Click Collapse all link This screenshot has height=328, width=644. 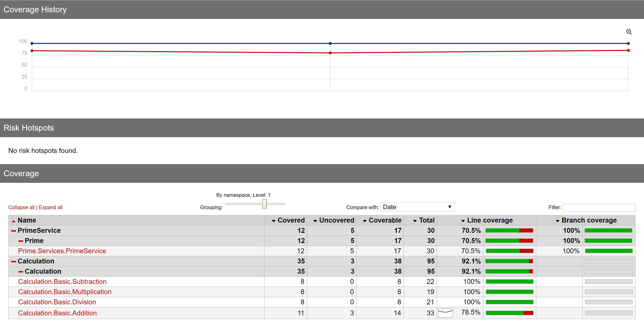21,207
